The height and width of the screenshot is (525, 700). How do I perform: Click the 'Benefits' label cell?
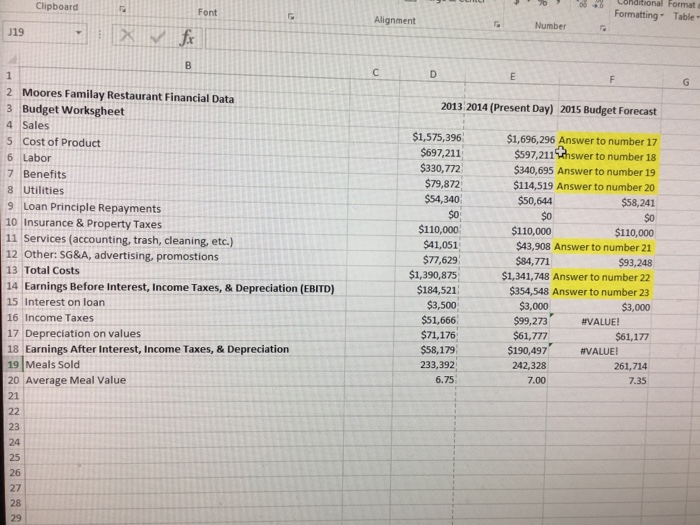[x=45, y=174]
